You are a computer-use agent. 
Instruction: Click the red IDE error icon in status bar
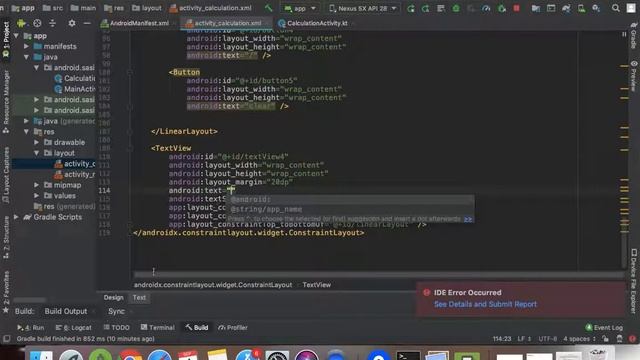pos(632,339)
